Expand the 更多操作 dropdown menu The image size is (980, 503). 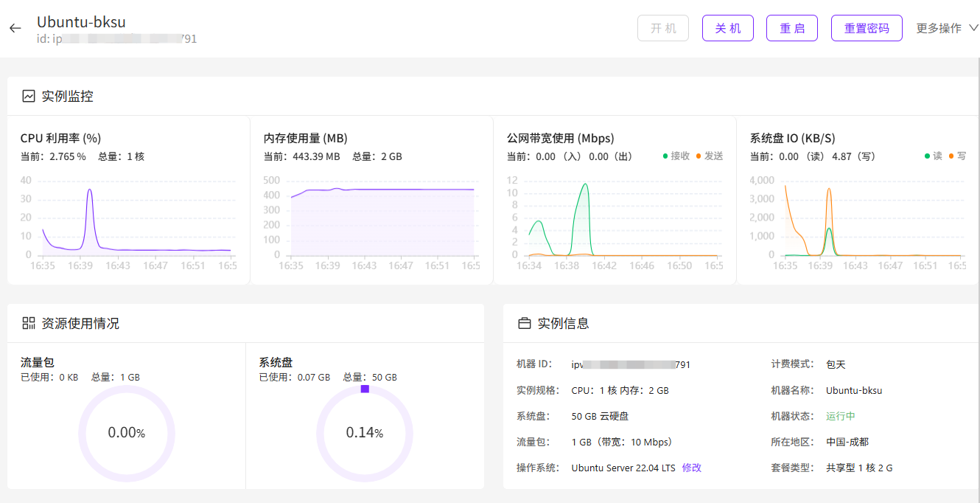point(939,28)
